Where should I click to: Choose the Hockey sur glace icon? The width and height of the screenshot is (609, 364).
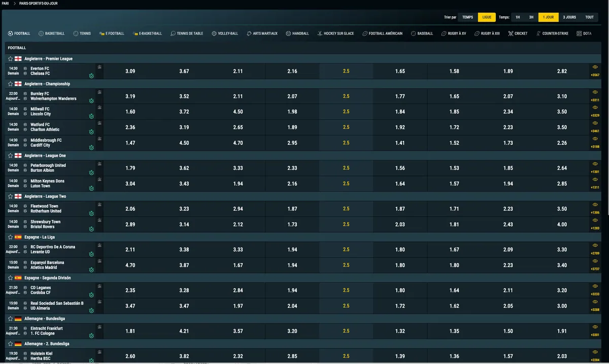[x=320, y=33]
